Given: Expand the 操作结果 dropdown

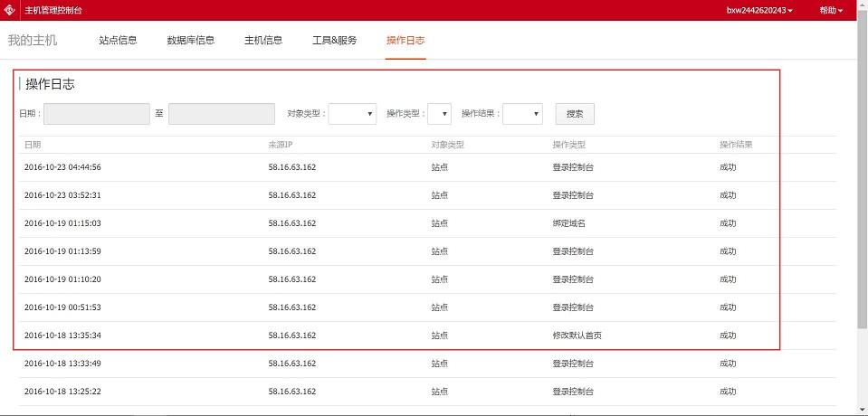Looking at the screenshot, I should point(522,114).
